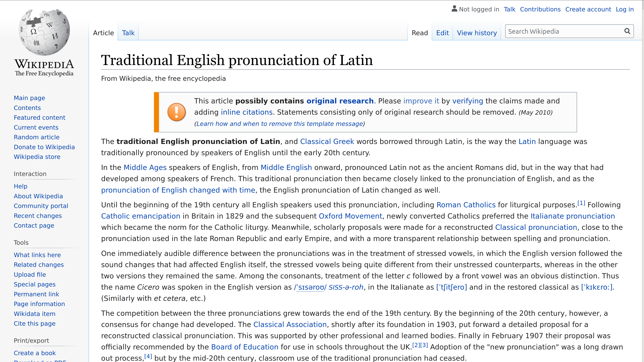644x362 pixels.
Task: Click Create account
Action: coord(588,9)
